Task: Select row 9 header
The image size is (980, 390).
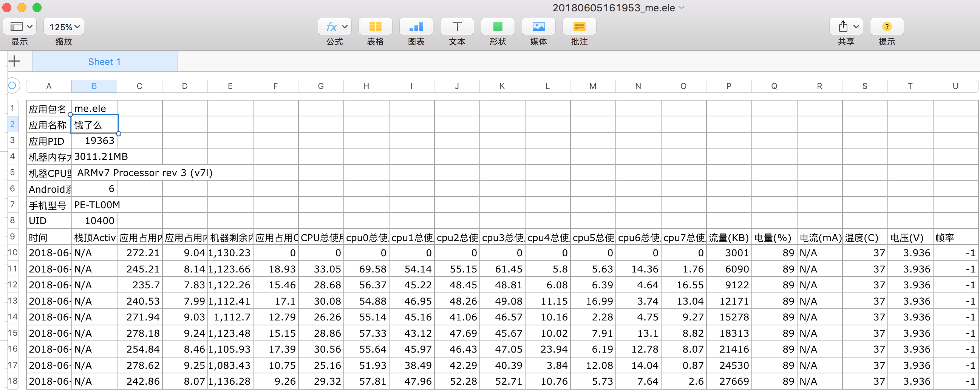Action: pos(12,237)
